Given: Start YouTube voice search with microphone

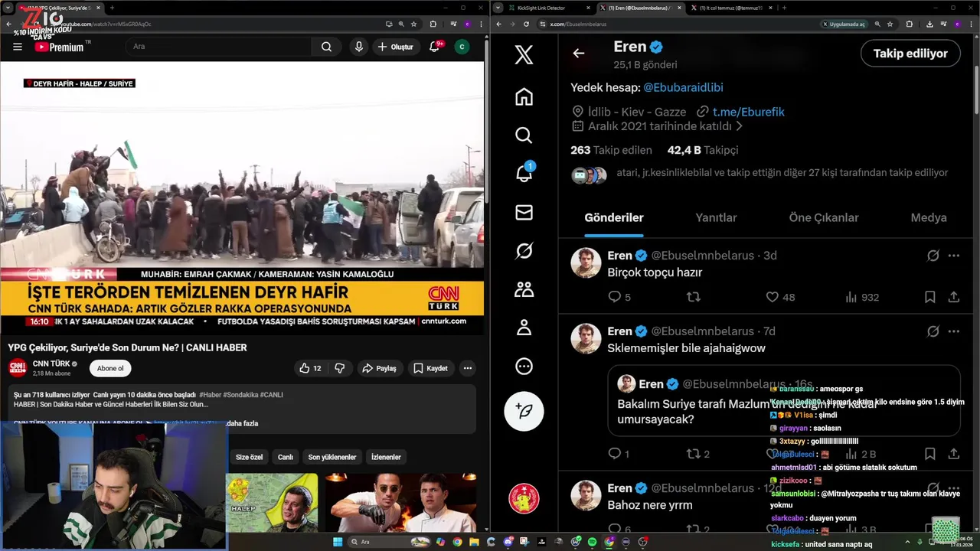Looking at the screenshot, I should pyautogui.click(x=358, y=47).
